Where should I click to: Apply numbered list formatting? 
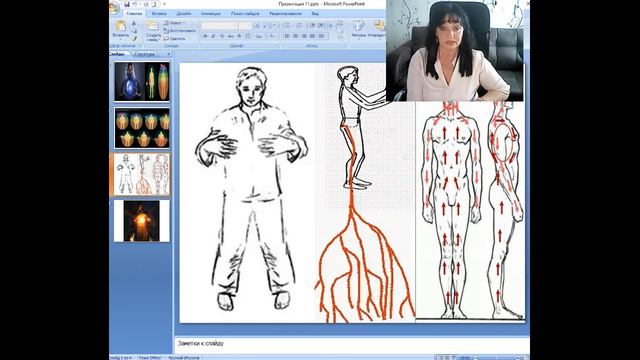click(x=299, y=26)
